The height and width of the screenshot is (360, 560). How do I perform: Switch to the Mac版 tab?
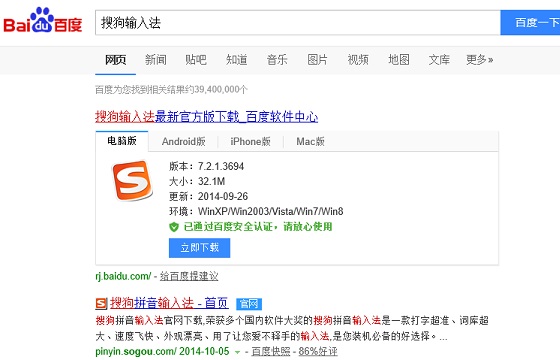click(x=310, y=141)
